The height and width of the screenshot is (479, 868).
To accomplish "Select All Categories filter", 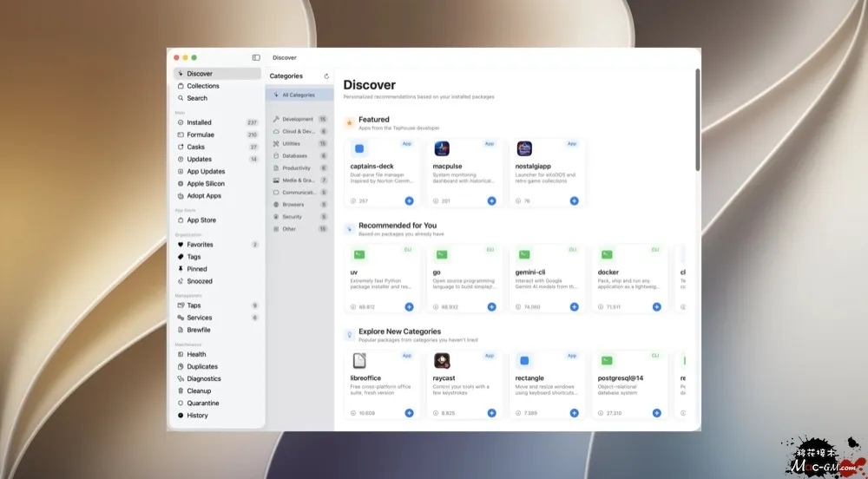I will tap(300, 95).
